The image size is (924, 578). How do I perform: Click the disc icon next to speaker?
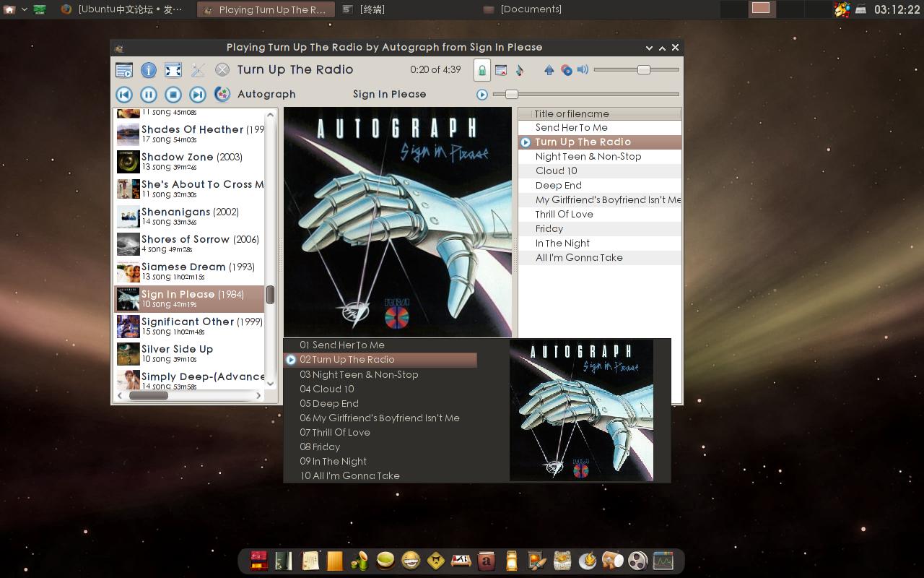click(567, 70)
